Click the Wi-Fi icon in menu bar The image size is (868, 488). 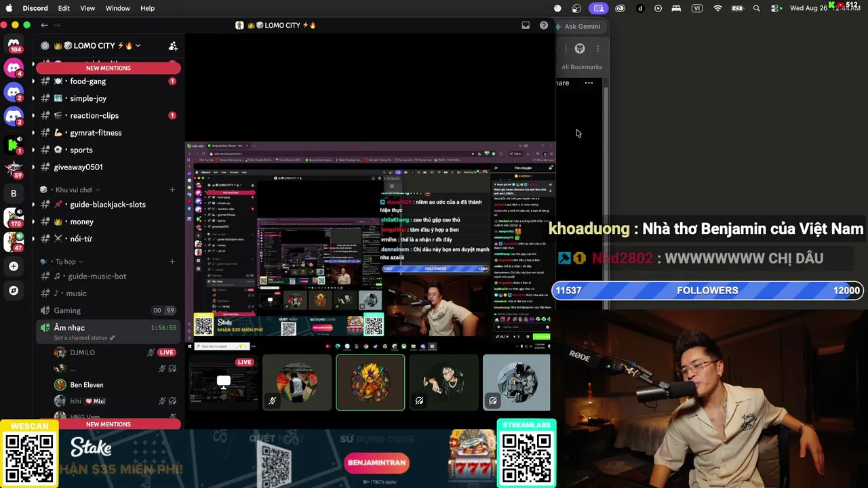[x=717, y=8]
